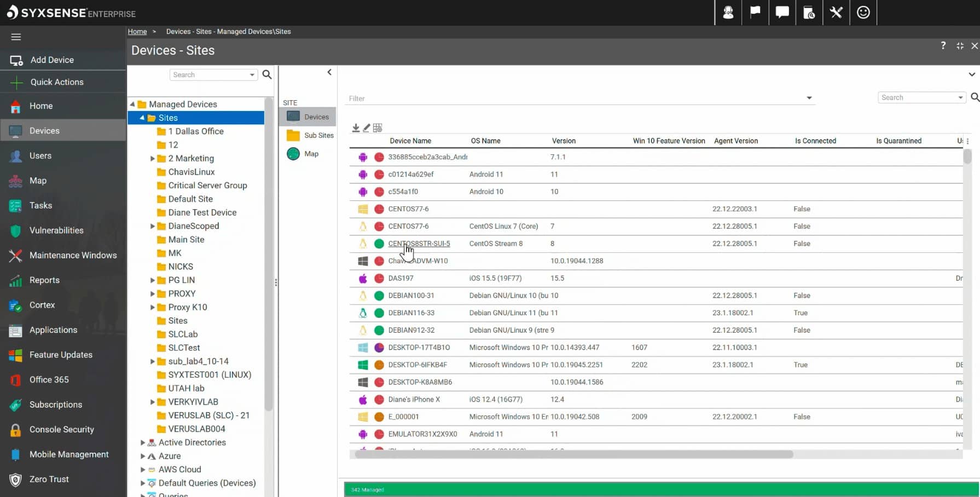Open the chat bubble icon in top bar
Screen dimensions: 980x497
point(782,13)
